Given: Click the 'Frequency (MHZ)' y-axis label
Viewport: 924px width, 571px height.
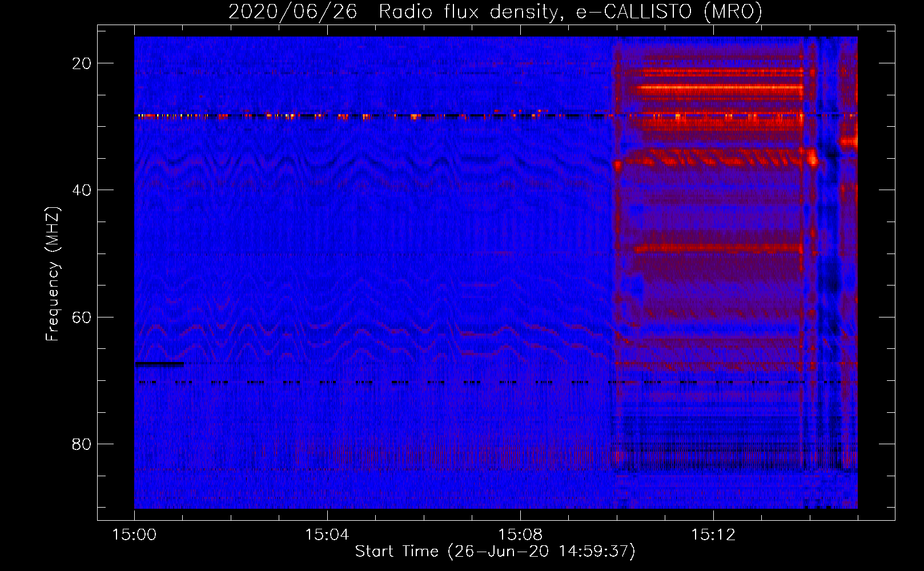Looking at the screenshot, I should coord(53,274).
